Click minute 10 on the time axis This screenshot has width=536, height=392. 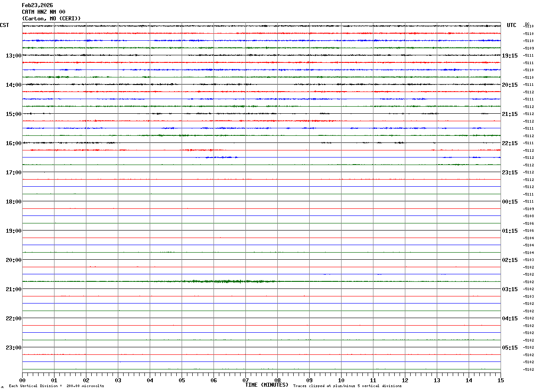(x=341, y=380)
